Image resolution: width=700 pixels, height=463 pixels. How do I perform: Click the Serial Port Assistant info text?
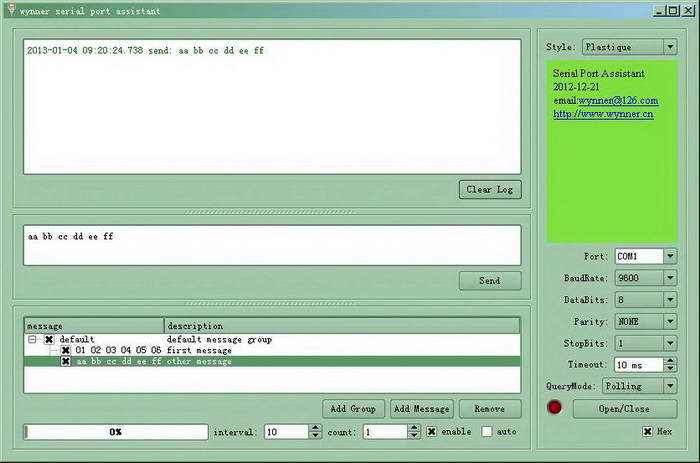pos(598,73)
